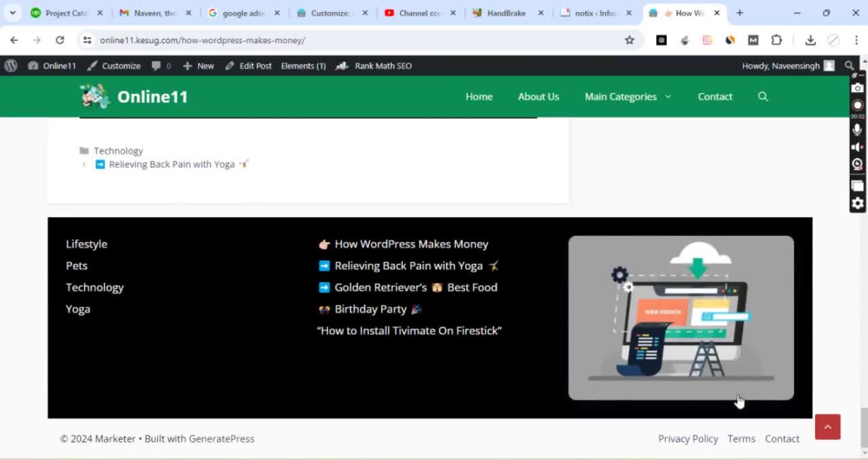Screen dimensions: 868x460
Task: Open Terms footer link
Action: coord(741,438)
